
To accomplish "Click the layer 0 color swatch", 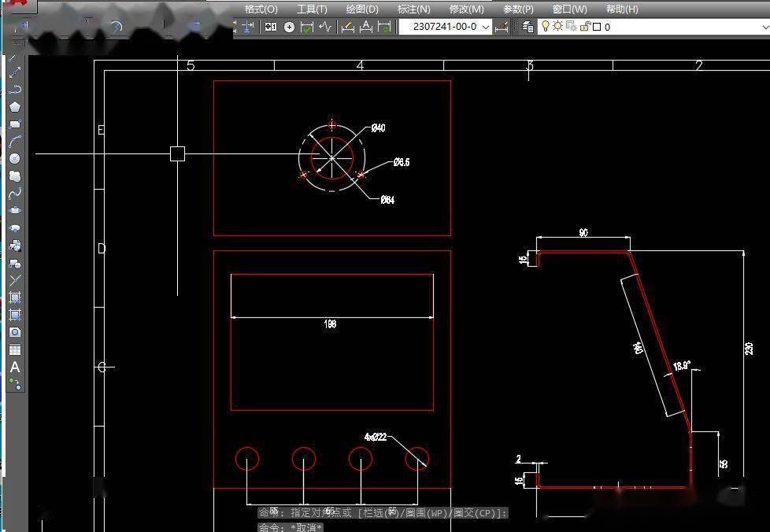I will (596, 27).
